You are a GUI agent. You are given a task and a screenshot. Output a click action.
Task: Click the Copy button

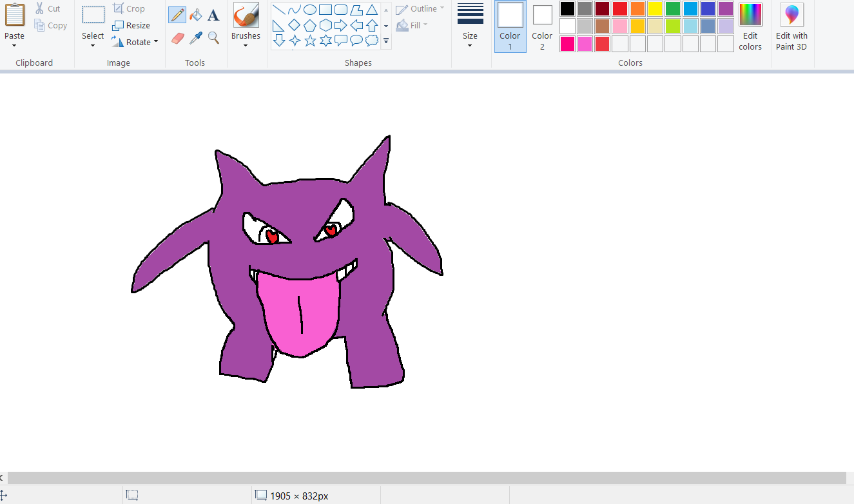pos(50,26)
